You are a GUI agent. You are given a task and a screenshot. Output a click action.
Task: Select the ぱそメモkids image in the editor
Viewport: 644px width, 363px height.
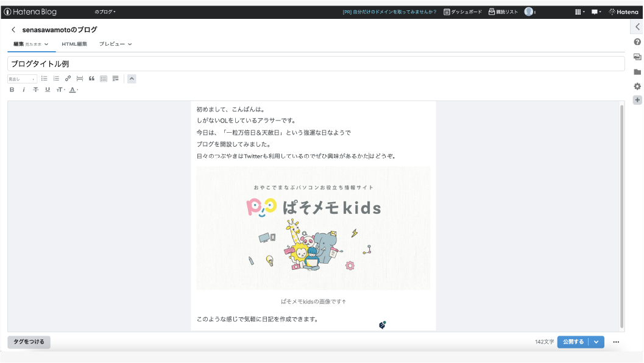pyautogui.click(x=313, y=228)
